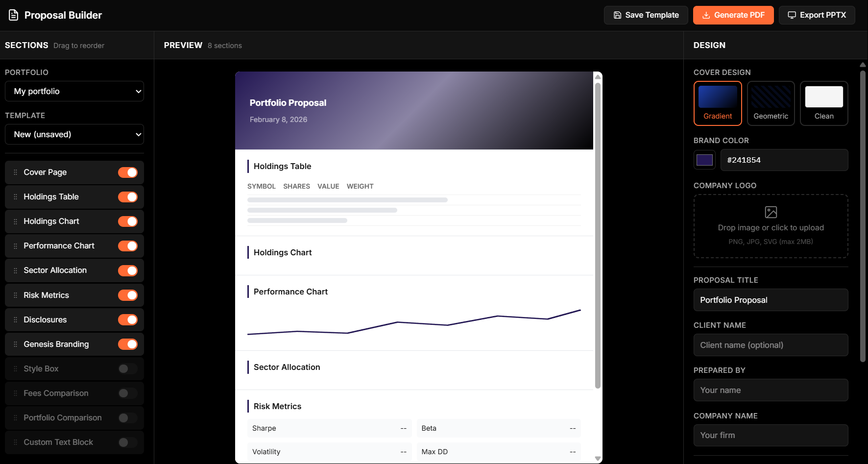
Task: Click the drag handle next to Cover Page
Action: pos(15,172)
